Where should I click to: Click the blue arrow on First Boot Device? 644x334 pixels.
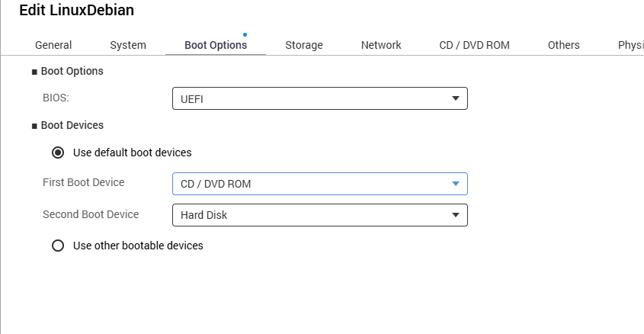coord(455,184)
